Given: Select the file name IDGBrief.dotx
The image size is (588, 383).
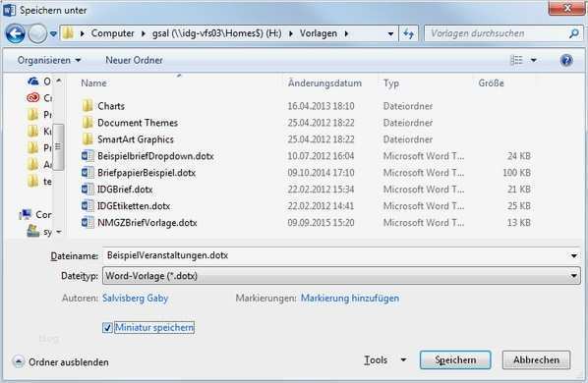Looking at the screenshot, I should coord(125,190).
